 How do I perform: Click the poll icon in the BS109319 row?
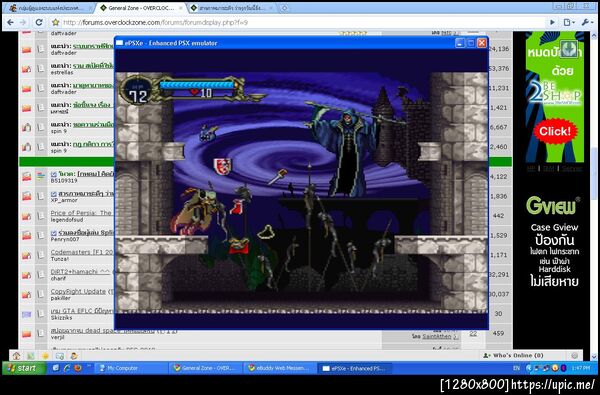tap(41, 176)
